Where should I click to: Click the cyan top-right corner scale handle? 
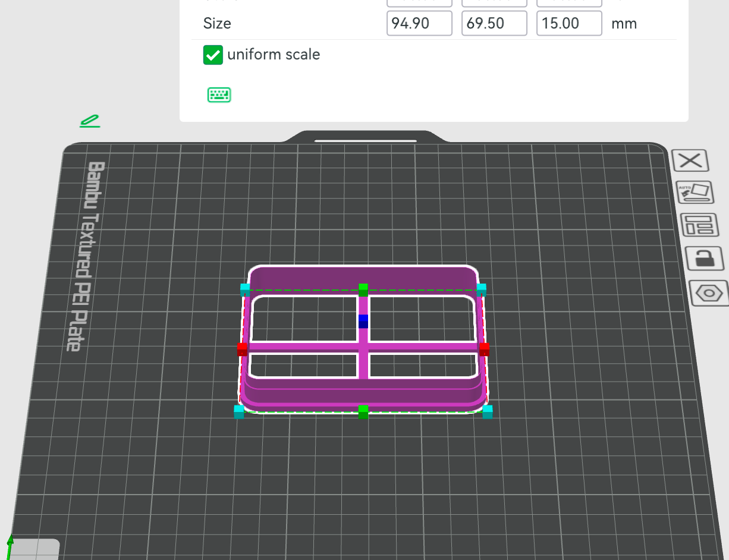coord(481,290)
